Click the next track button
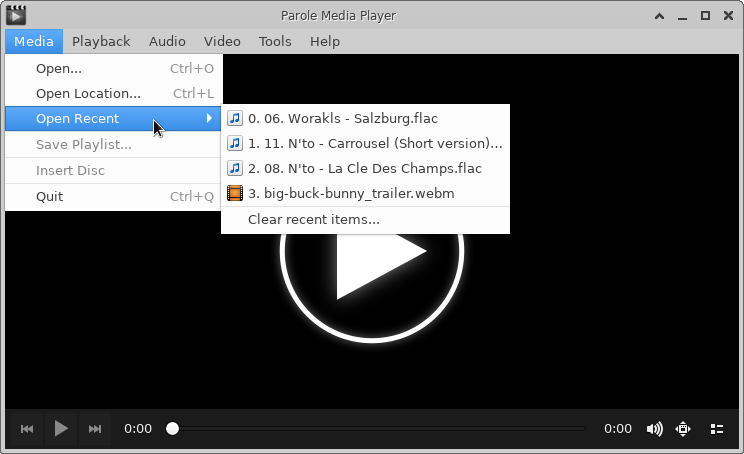Image resolution: width=744 pixels, height=454 pixels. tap(95, 429)
